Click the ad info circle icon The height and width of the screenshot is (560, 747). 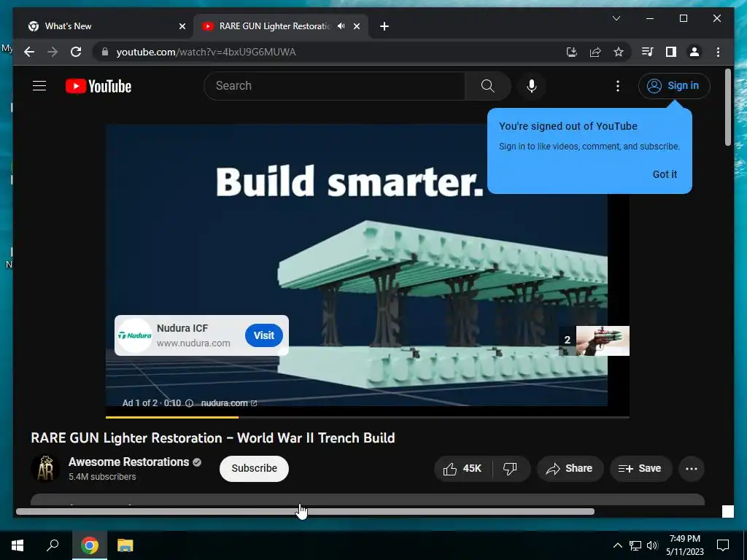click(189, 402)
